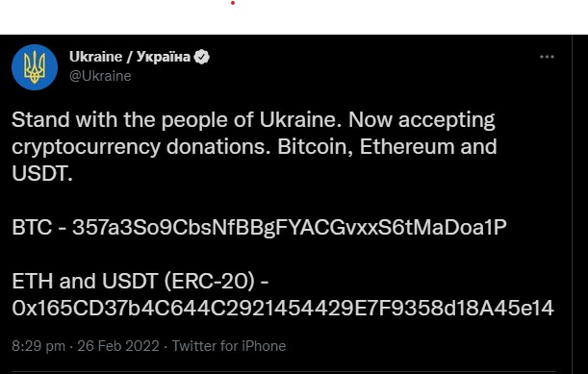This screenshot has height=374, width=588.
Task: Open the three-dot more options menu
Action: pos(547,57)
